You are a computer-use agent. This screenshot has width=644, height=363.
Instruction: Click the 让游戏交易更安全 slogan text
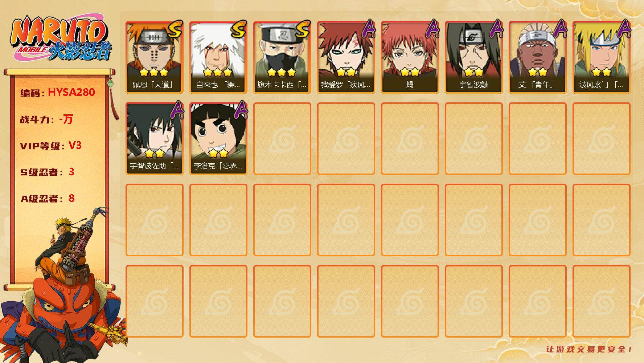589,349
